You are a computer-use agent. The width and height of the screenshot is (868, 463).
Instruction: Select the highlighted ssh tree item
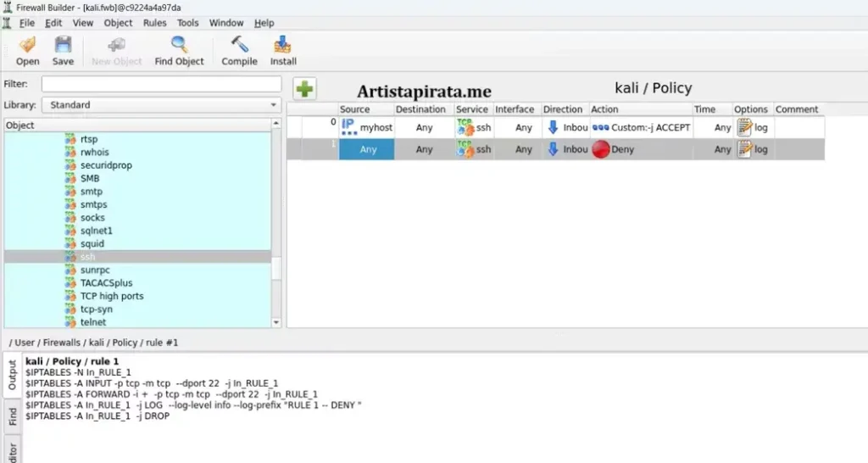138,257
